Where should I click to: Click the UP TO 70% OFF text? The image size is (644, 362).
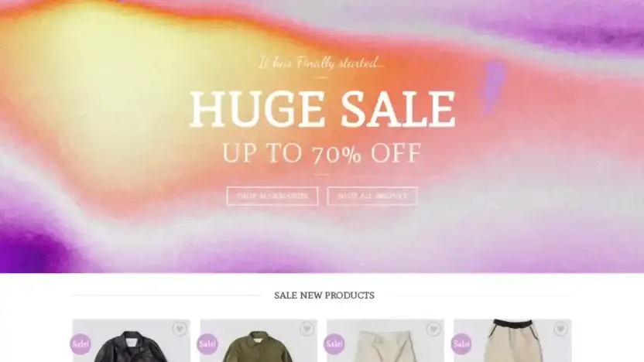click(321, 153)
